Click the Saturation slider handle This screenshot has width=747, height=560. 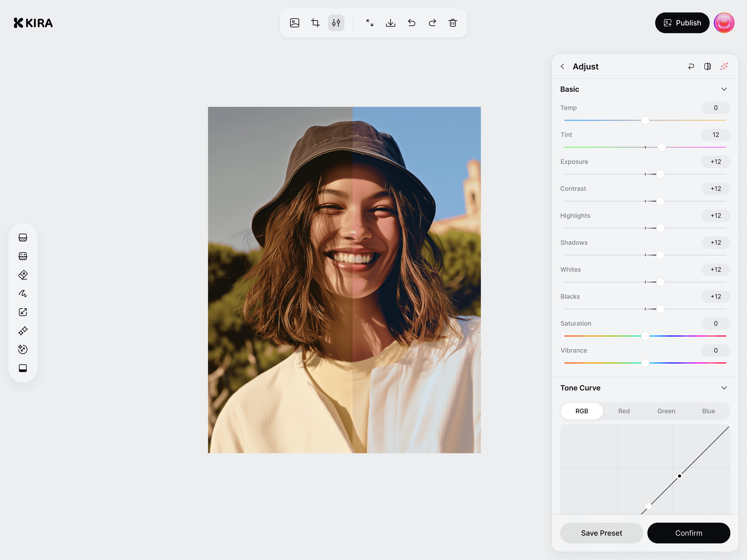coord(645,336)
